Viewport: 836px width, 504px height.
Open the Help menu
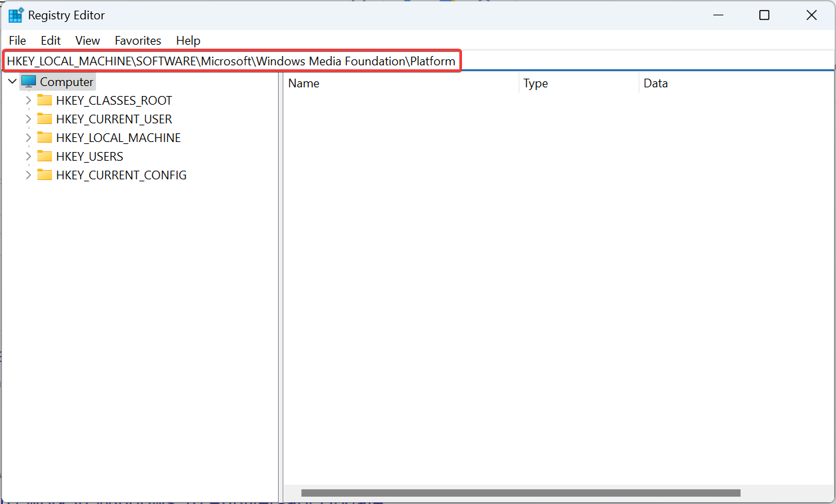click(x=188, y=41)
